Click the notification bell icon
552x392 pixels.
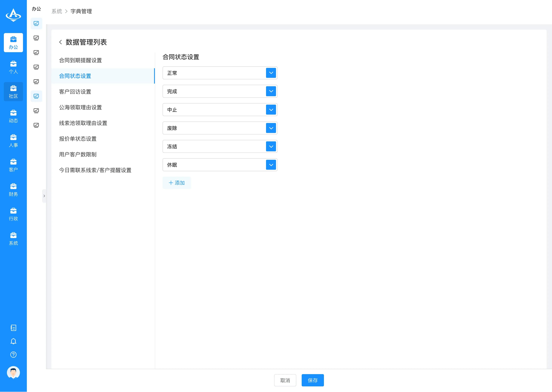tap(13, 341)
